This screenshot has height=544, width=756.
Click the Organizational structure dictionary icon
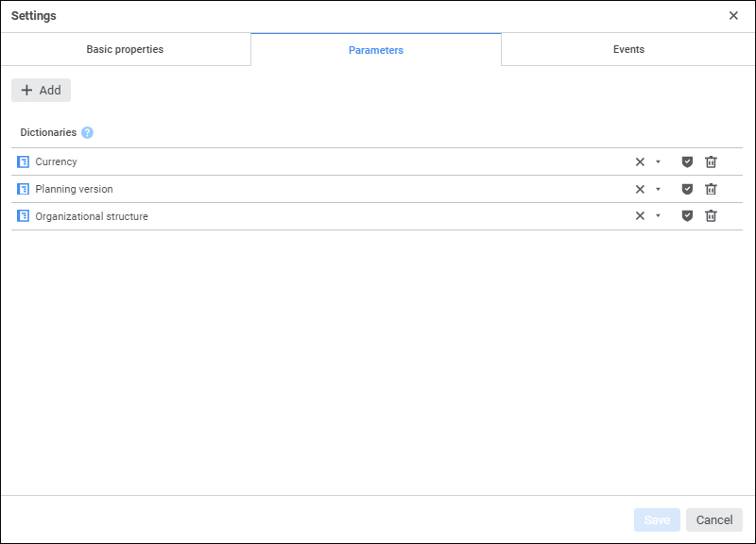(24, 216)
